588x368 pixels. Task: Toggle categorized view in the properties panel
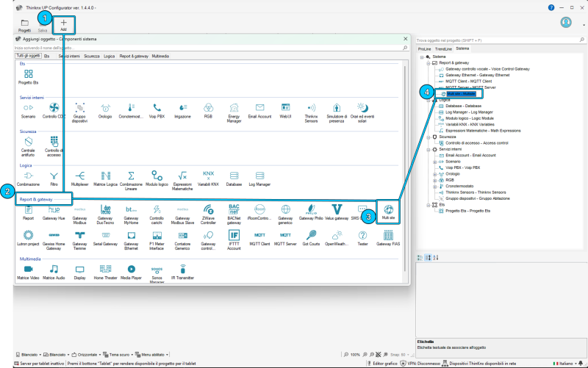pos(420,257)
